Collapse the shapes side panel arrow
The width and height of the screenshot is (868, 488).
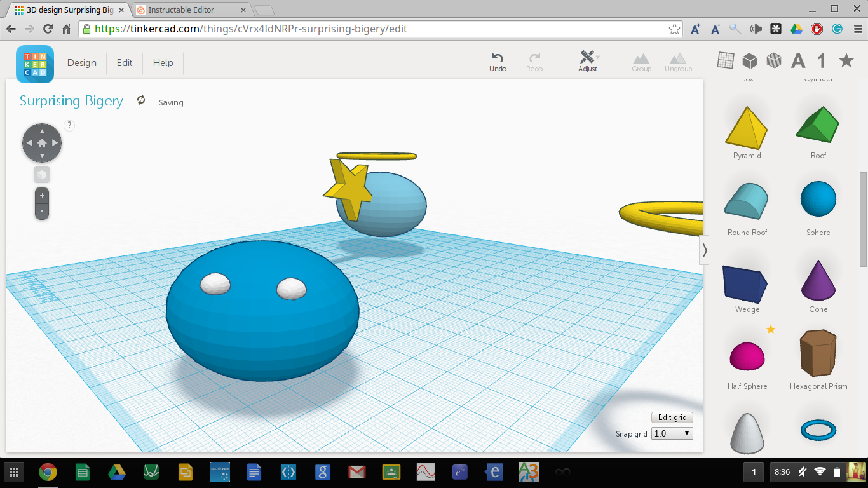pos(704,250)
